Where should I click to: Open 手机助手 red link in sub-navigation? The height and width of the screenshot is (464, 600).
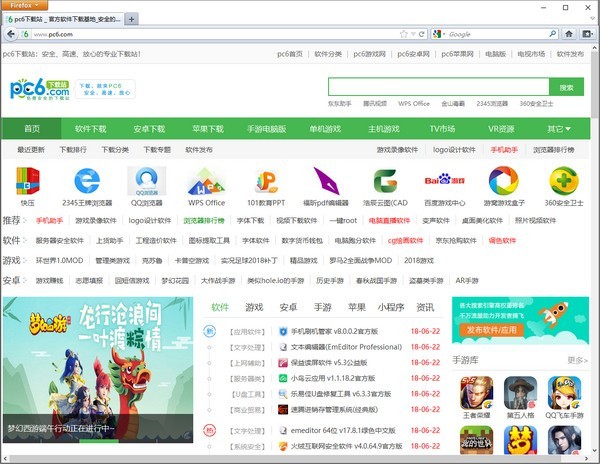504,150
